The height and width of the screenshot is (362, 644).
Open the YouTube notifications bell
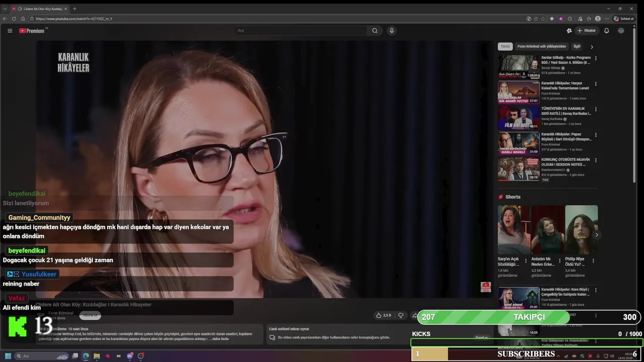[606, 31]
